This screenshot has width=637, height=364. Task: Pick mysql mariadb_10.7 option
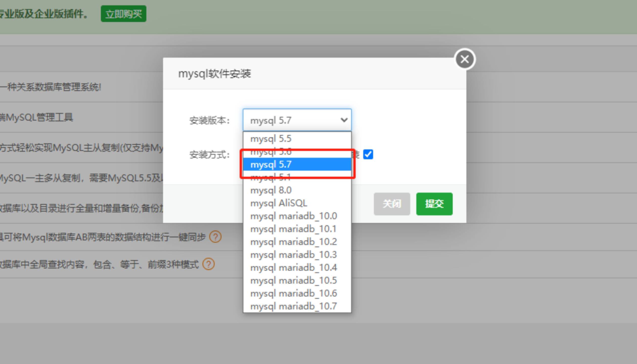[x=297, y=306]
